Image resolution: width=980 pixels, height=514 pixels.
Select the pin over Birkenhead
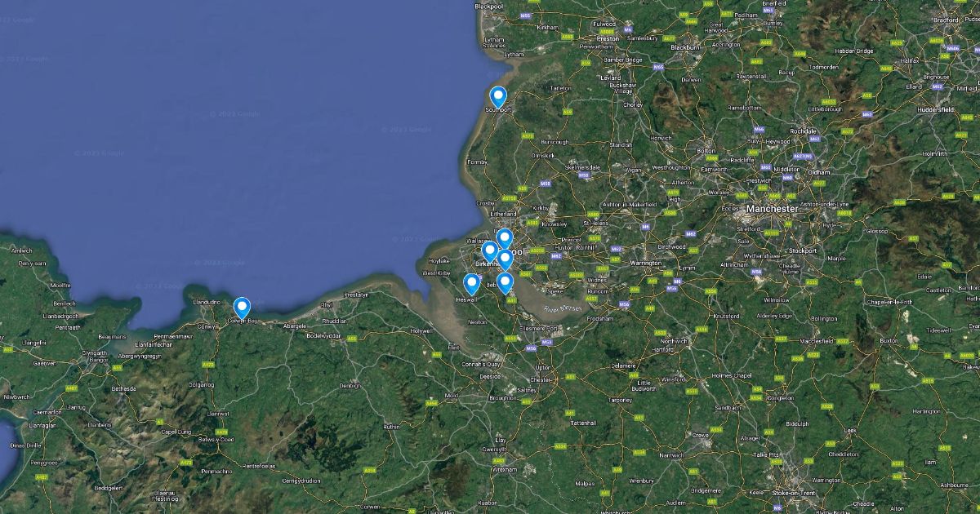click(489, 252)
